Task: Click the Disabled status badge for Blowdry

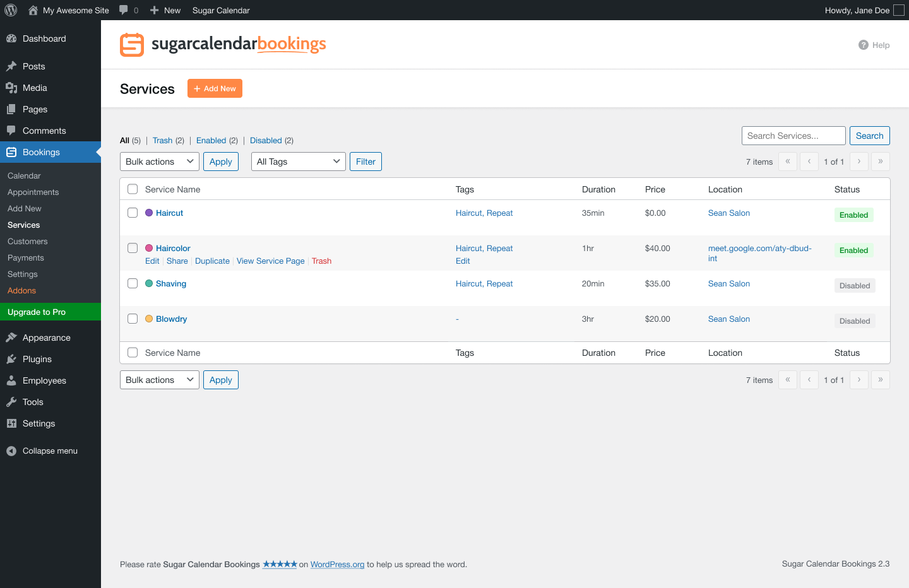Action: pos(855,321)
